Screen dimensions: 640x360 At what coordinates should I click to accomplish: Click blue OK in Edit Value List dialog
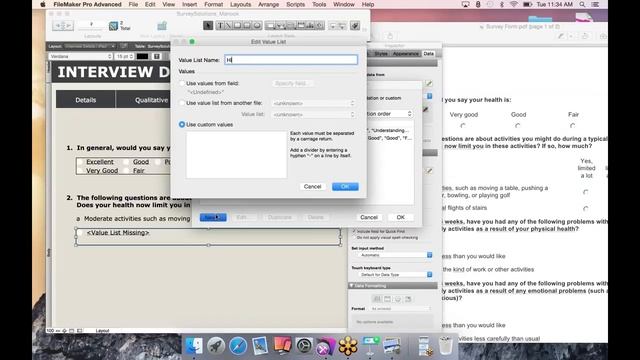click(x=345, y=187)
